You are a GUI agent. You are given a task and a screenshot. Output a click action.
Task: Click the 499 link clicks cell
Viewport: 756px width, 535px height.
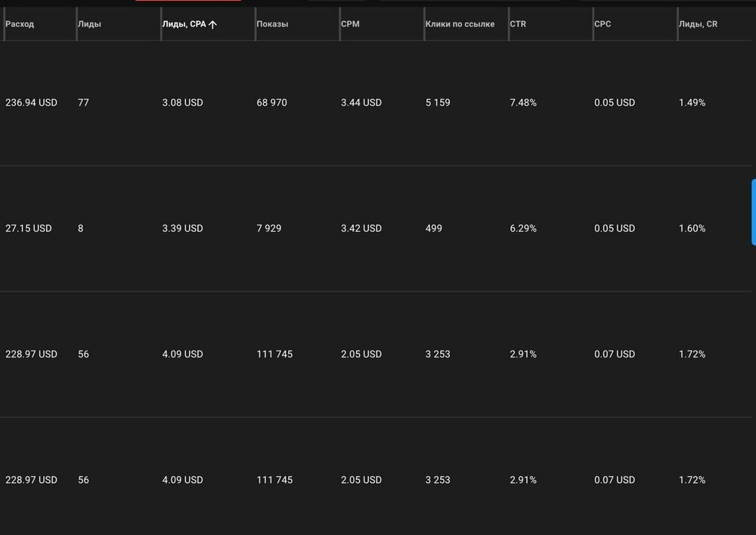click(434, 228)
